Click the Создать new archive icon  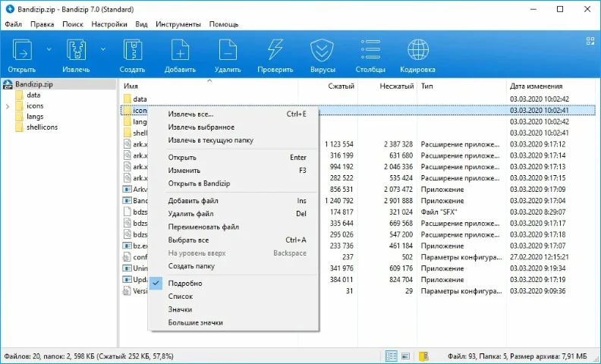132,50
